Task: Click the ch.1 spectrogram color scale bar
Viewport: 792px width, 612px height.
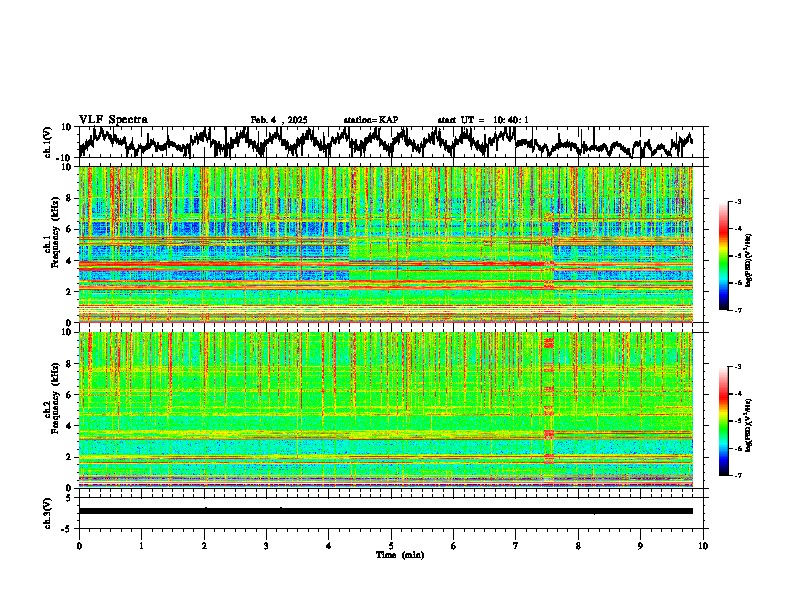Action: pos(723,256)
